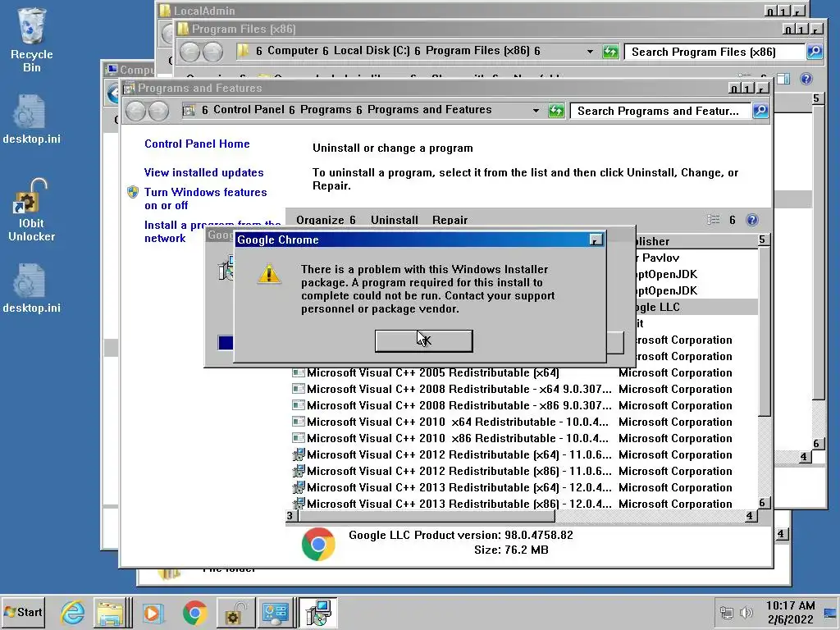Open View installed updates link
This screenshot has height=630, width=840.
pos(203,172)
